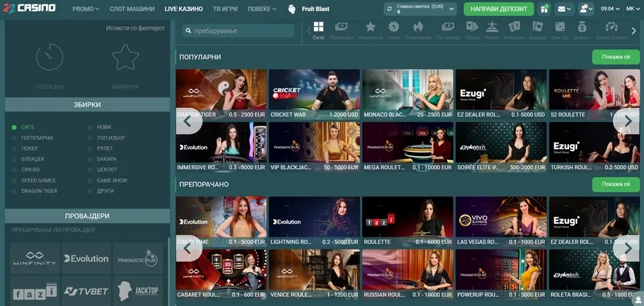
Task: Click Исчисти го филтерот link
Action: 135,28
